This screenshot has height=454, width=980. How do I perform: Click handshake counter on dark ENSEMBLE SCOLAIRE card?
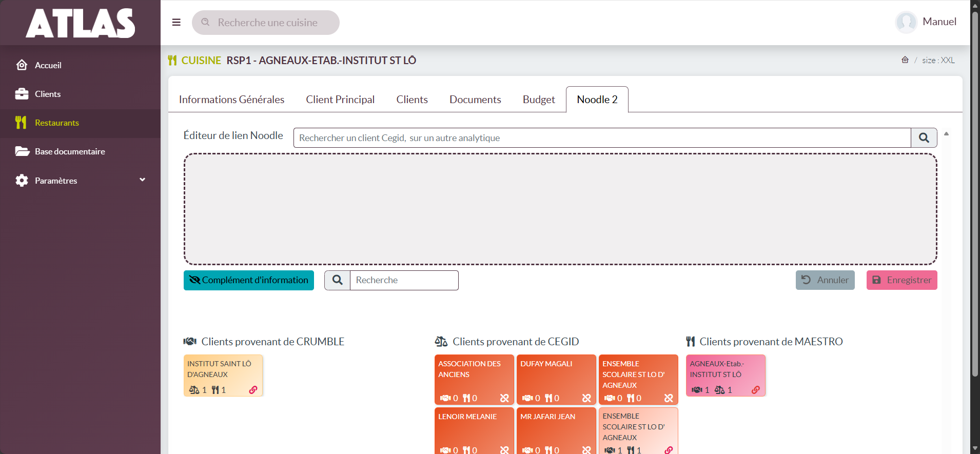[614, 398]
